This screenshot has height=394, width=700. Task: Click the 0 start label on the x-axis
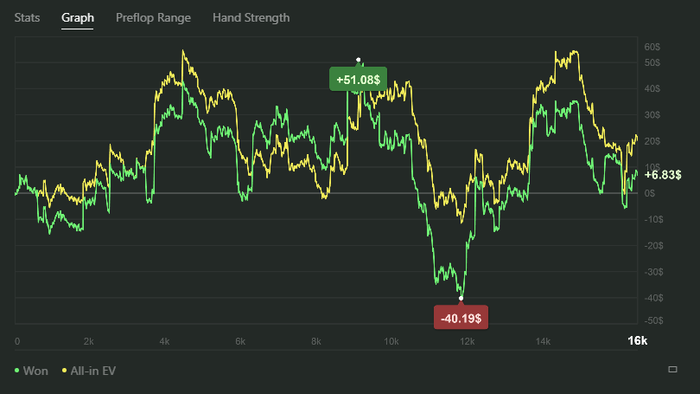[x=17, y=341]
